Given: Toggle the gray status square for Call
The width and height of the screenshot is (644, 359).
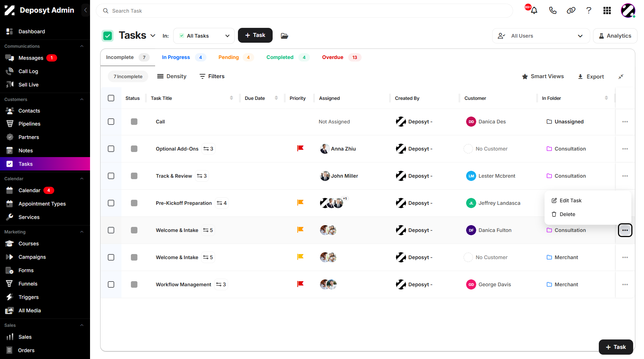Looking at the screenshot, I should 134,122.
